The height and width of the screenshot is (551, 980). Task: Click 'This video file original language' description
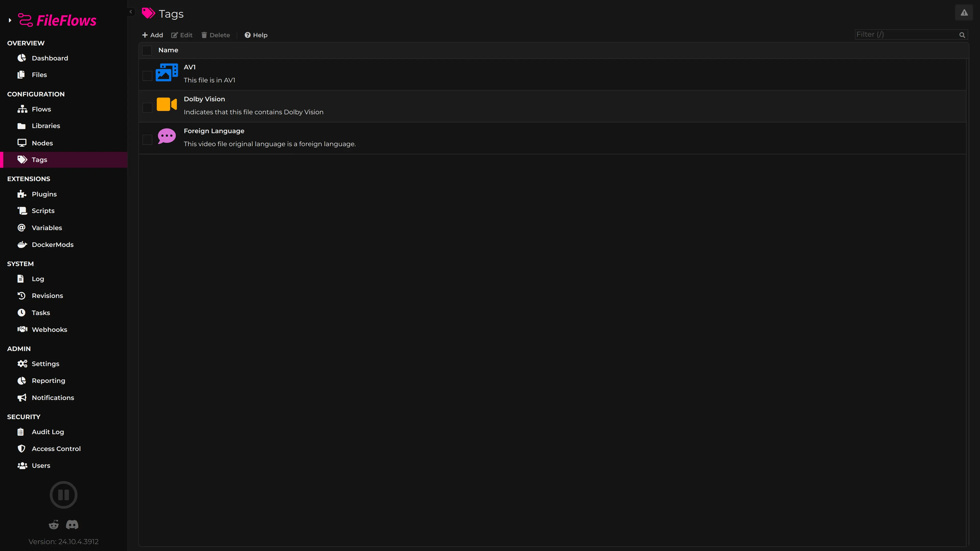(x=270, y=144)
